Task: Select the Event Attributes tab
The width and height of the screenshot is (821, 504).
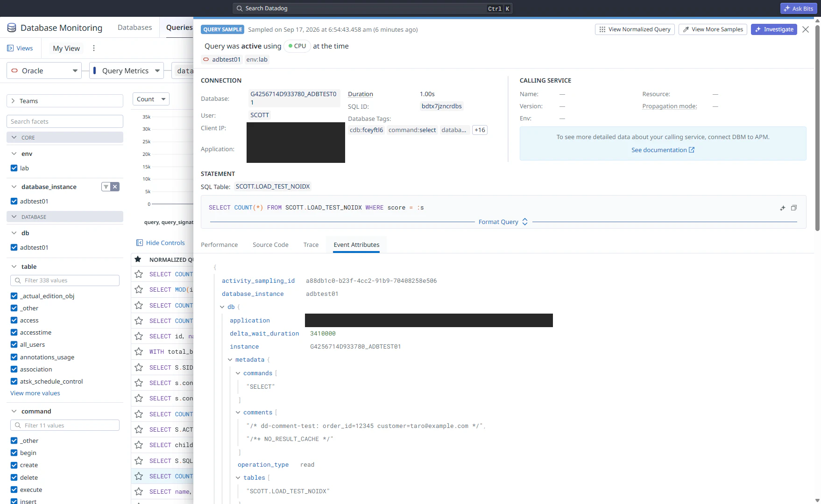Action: [x=356, y=245]
